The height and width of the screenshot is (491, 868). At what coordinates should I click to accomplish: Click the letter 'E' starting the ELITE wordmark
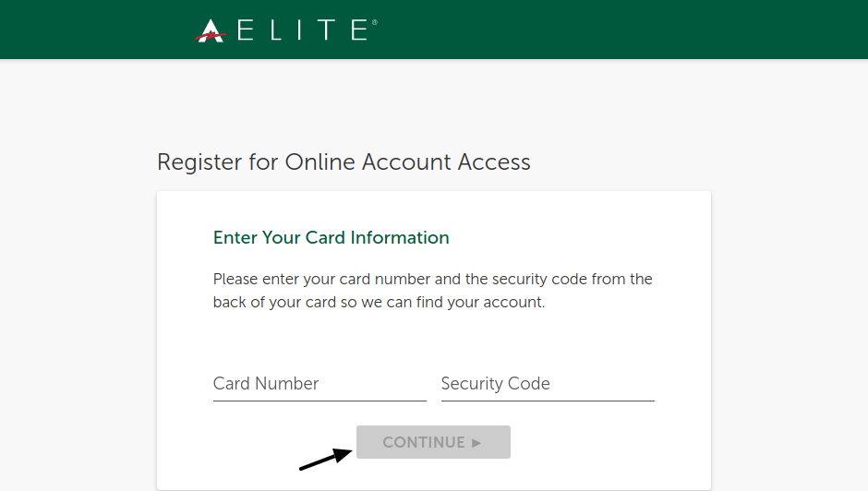[246, 30]
